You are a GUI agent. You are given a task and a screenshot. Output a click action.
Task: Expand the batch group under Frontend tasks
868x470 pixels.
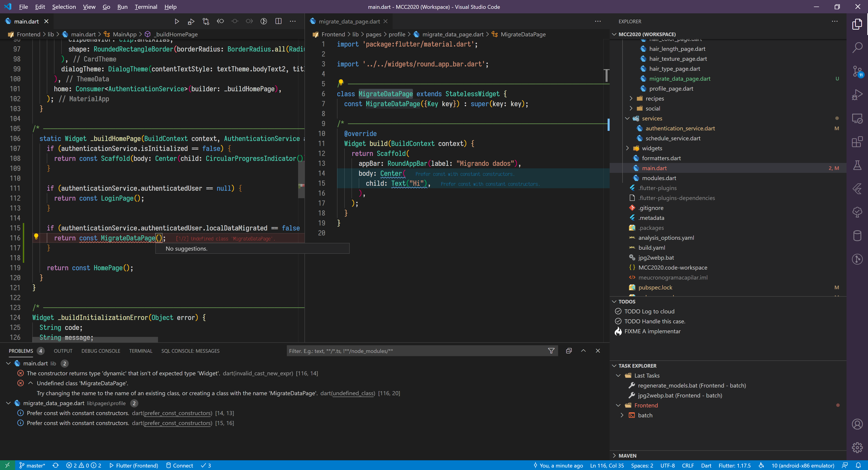[x=622, y=415]
